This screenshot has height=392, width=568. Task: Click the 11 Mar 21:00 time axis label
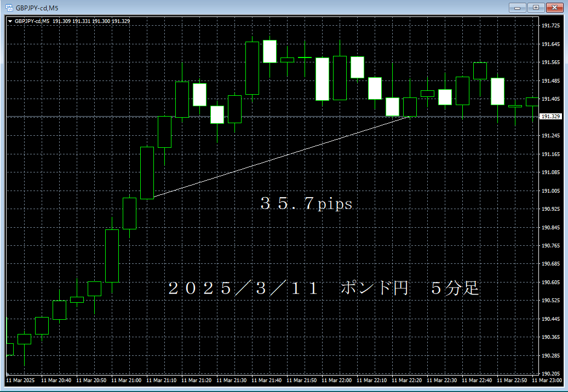[126, 380]
